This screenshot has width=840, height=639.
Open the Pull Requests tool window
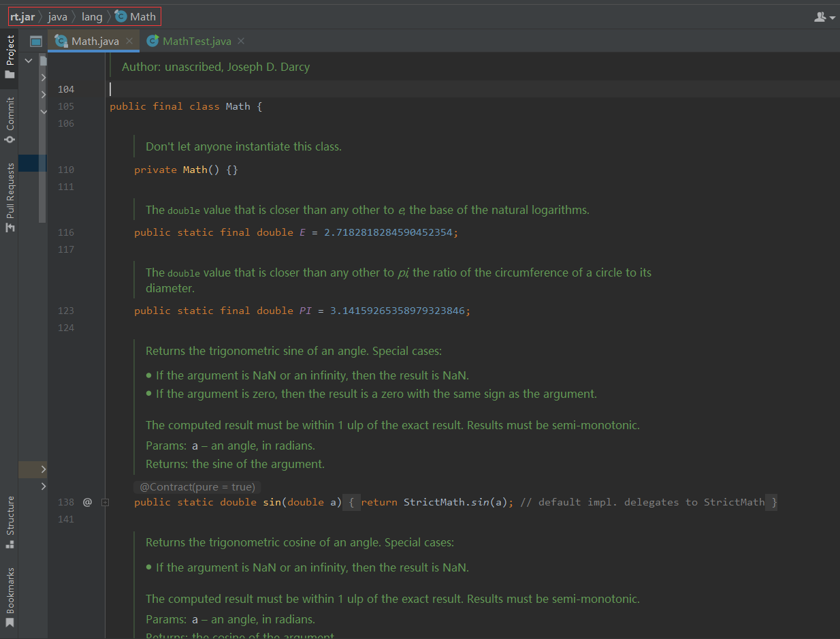10,198
